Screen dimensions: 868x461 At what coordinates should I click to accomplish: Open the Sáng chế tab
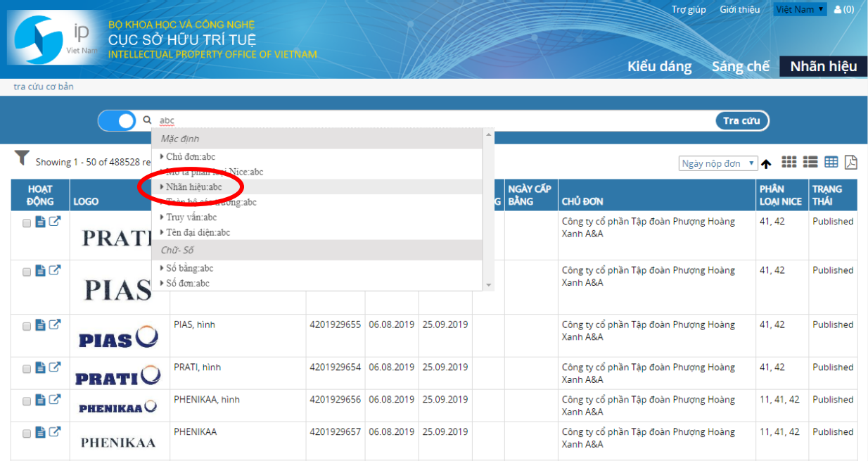741,67
